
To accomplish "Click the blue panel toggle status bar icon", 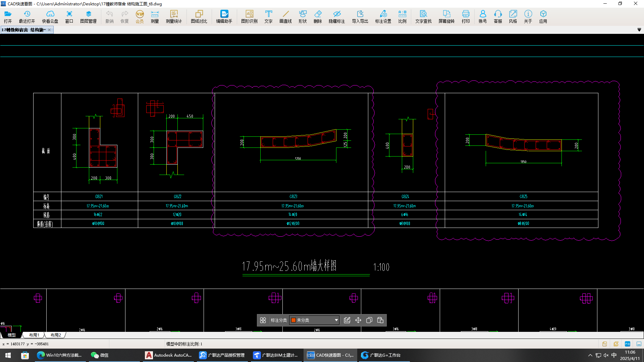I will point(639,344).
